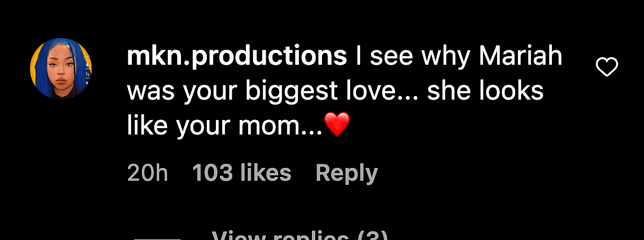View the 103 likes list
This screenshot has width=644, height=240.
242,173
